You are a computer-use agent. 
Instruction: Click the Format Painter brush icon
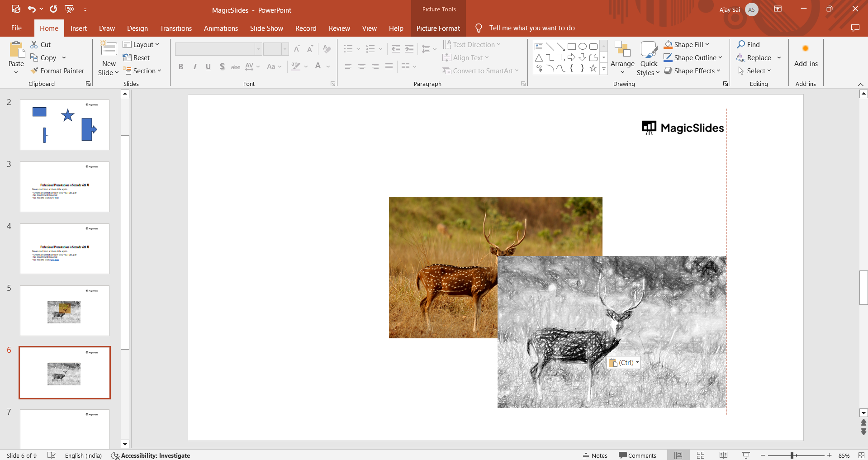[34, 71]
